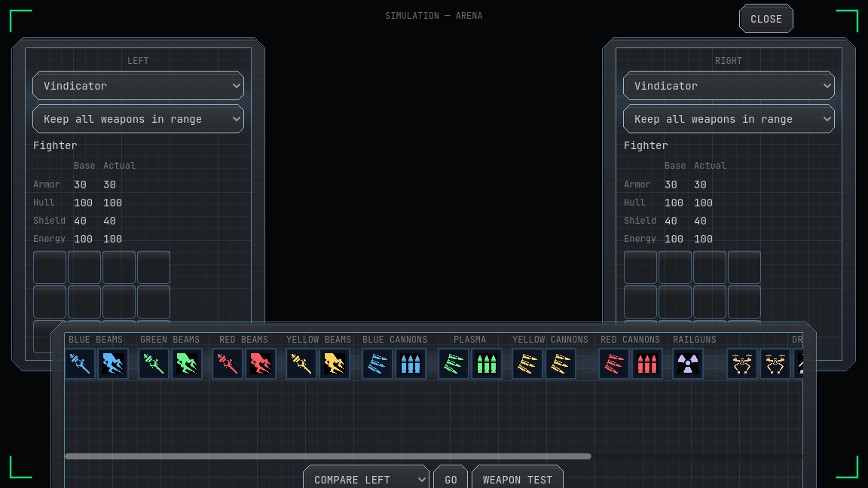Click the RIGHT panel heading

click(x=729, y=61)
